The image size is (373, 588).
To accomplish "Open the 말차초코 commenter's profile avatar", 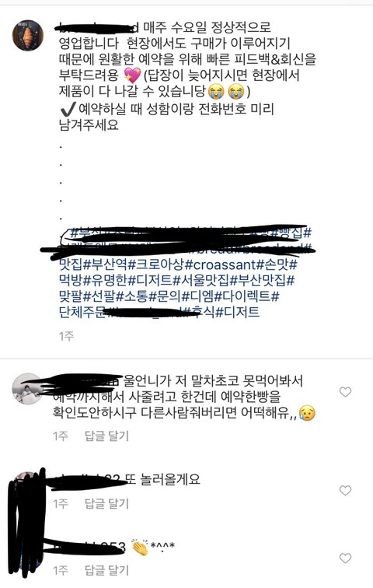I will 26,389.
